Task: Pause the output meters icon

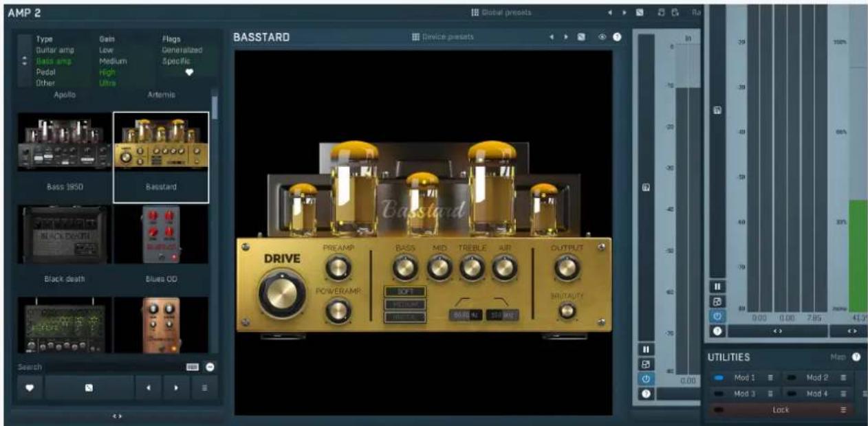Action: [x=717, y=287]
